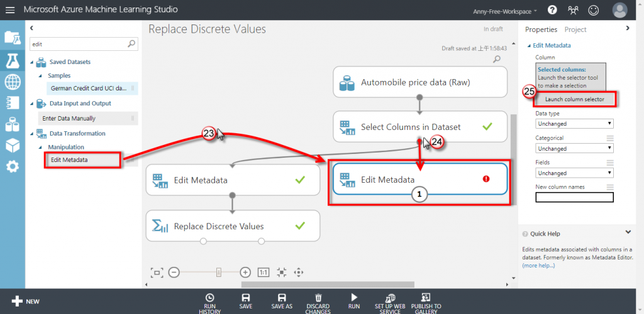Collapse the properties pane with right chevron
This screenshot has width=644, height=314.
[x=627, y=28]
